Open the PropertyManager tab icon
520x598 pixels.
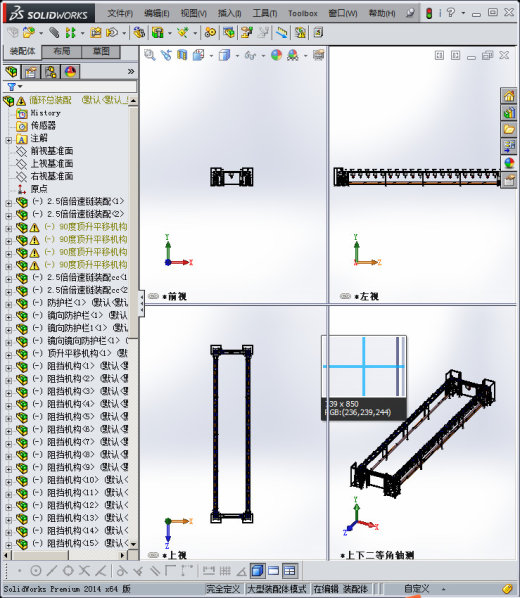pos(31,72)
